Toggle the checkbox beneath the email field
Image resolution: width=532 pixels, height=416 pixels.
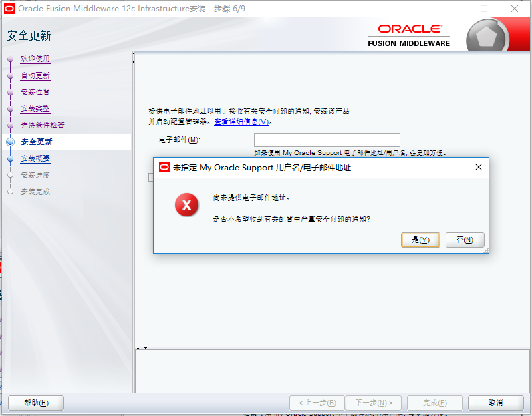pos(150,177)
